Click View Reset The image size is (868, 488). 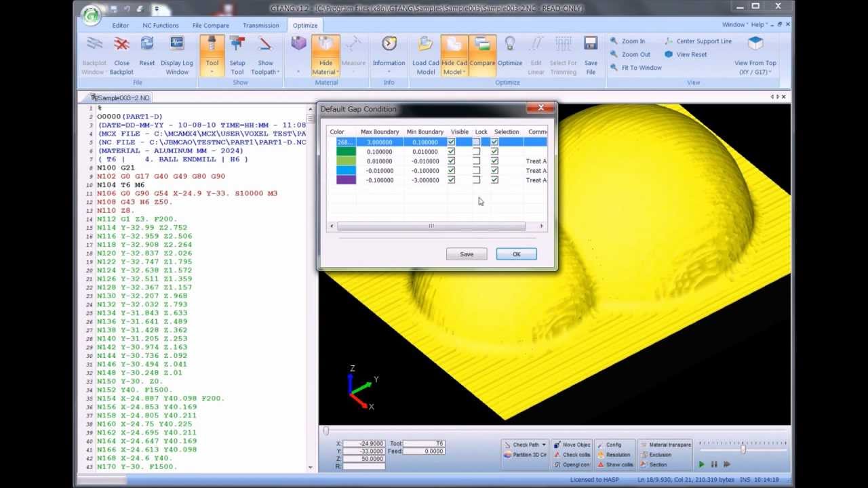[686, 54]
